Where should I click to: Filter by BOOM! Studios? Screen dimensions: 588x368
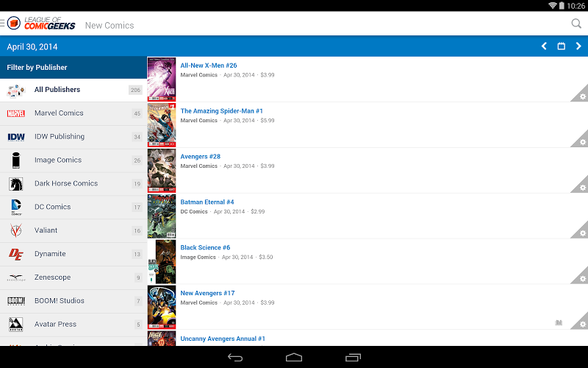73,301
